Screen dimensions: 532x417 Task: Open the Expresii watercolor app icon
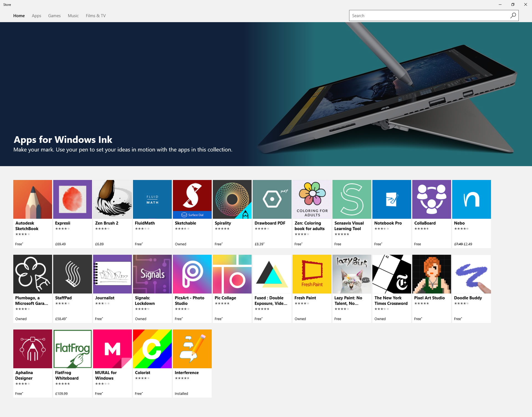coord(73,199)
